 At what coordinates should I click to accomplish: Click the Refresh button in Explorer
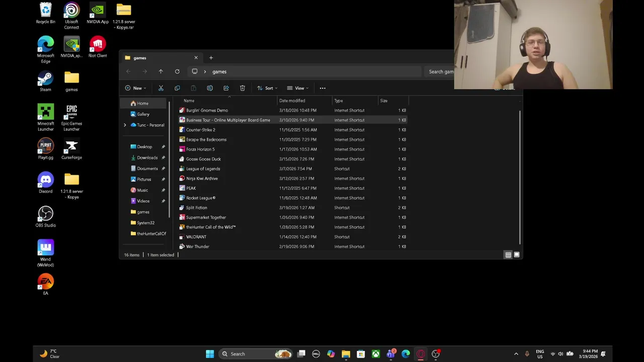pos(177,71)
